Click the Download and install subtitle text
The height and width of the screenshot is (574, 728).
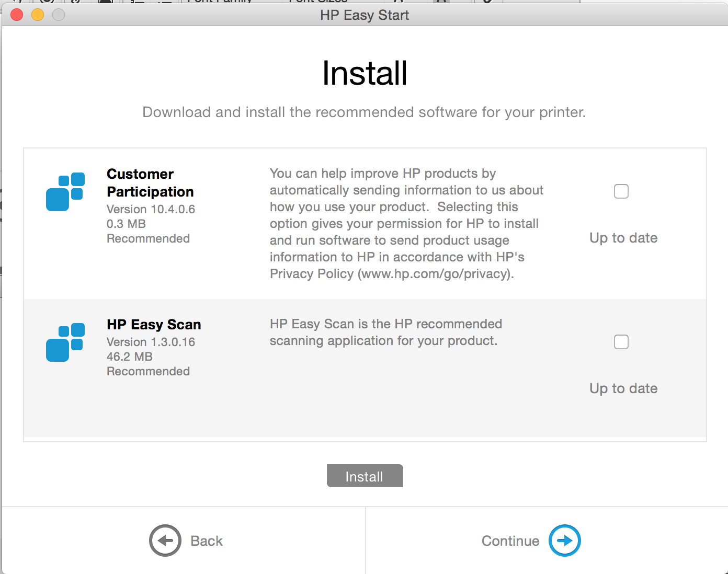(x=364, y=112)
